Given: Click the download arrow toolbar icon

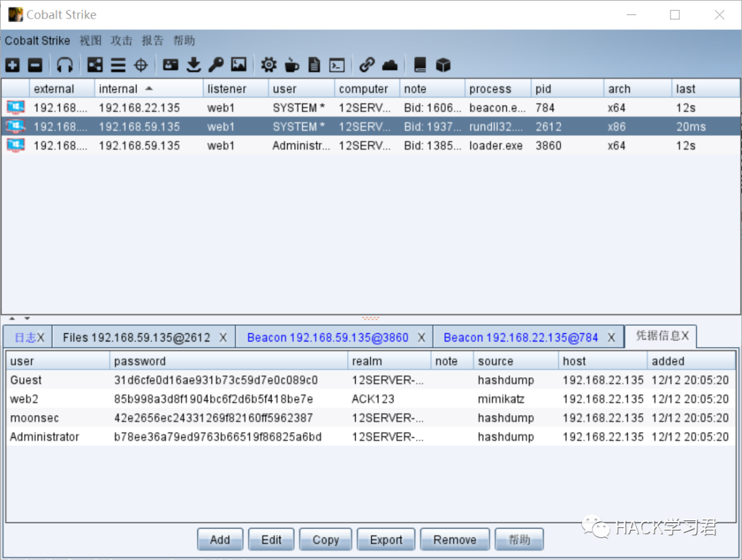Looking at the screenshot, I should (x=194, y=65).
